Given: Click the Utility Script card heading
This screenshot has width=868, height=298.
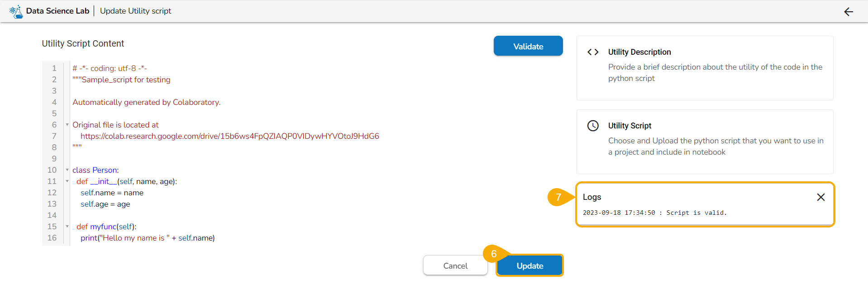Looking at the screenshot, I should pyautogui.click(x=630, y=126).
